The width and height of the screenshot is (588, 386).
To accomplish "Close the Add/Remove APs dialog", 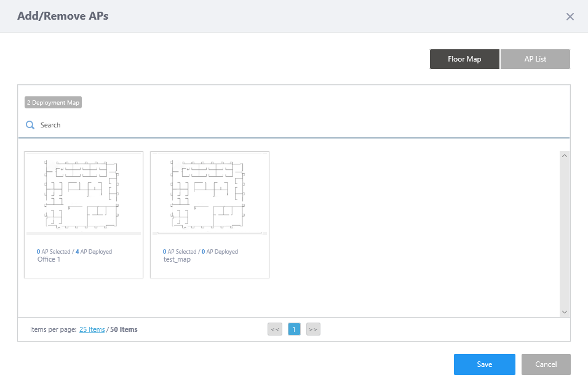I will click(570, 17).
